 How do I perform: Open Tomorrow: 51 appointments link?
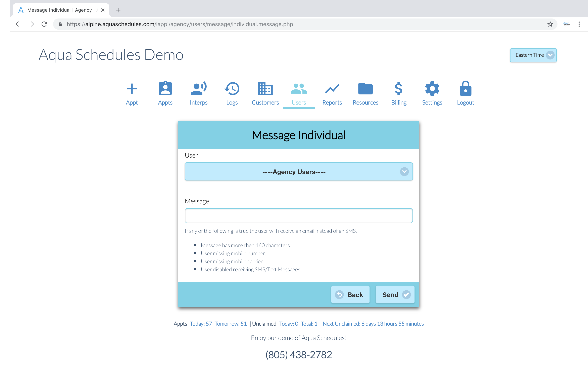point(231,324)
